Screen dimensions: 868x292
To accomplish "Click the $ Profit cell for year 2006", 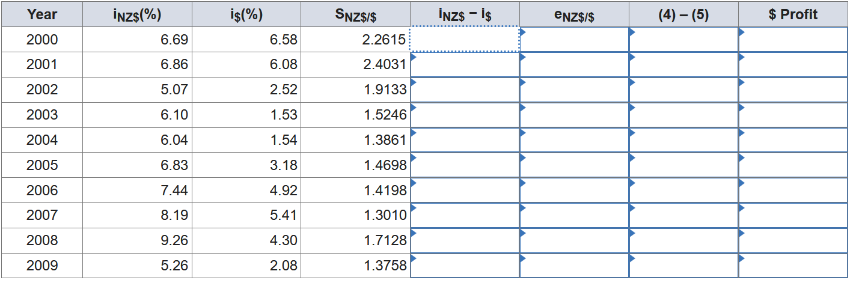I will point(793,190).
